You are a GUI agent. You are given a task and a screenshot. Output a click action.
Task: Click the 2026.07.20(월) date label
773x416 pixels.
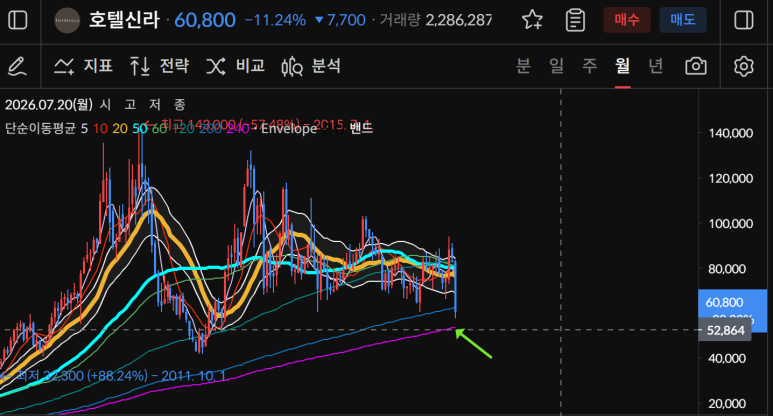[49, 104]
